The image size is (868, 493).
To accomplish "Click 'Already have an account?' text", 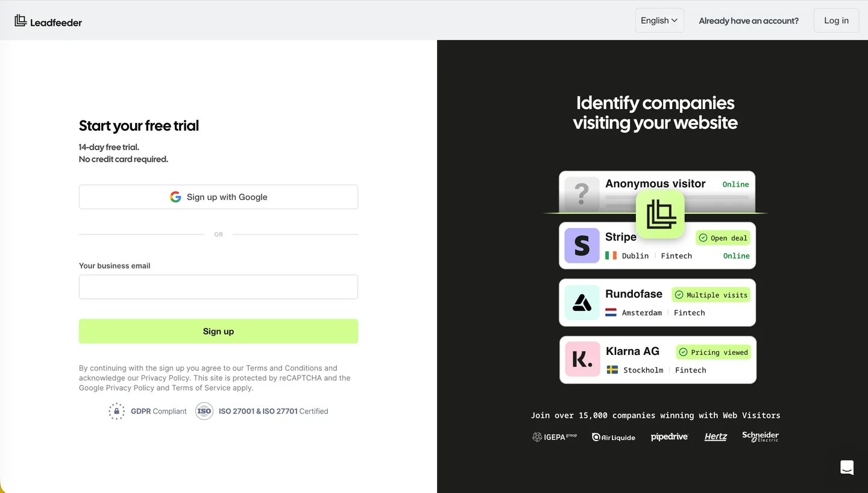I will [x=749, y=20].
